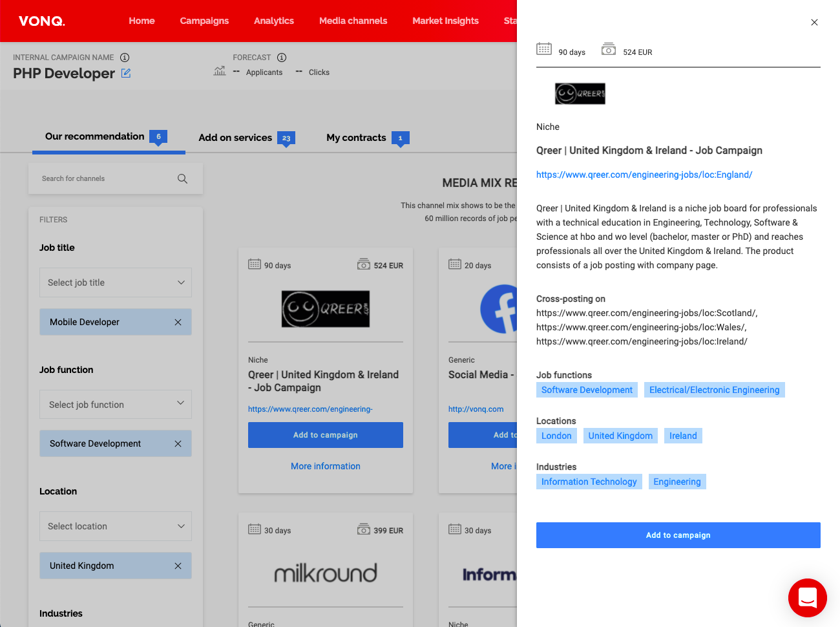Click the 'Clicks' forecast label
Viewport: 840px width, 627px height.
coord(319,72)
